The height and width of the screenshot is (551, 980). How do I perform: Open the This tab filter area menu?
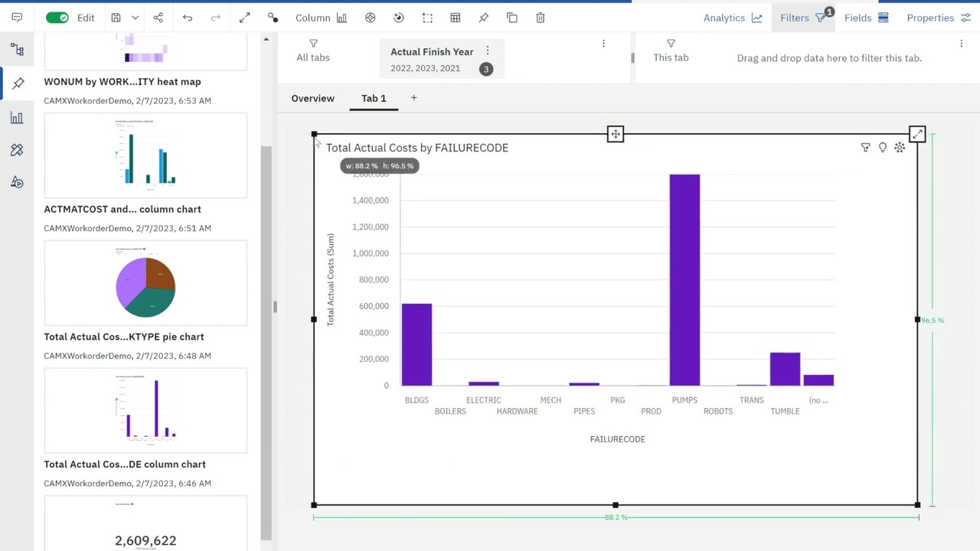(x=962, y=44)
